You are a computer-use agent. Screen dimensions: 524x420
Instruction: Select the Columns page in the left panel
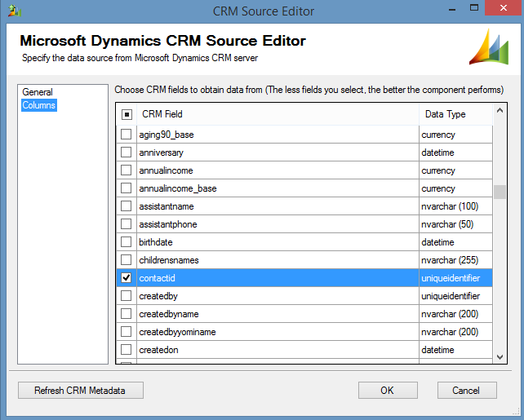pos(39,105)
